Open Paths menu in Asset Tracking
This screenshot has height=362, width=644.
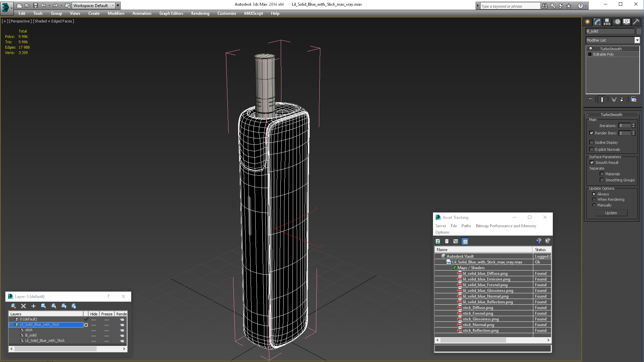pyautogui.click(x=466, y=226)
